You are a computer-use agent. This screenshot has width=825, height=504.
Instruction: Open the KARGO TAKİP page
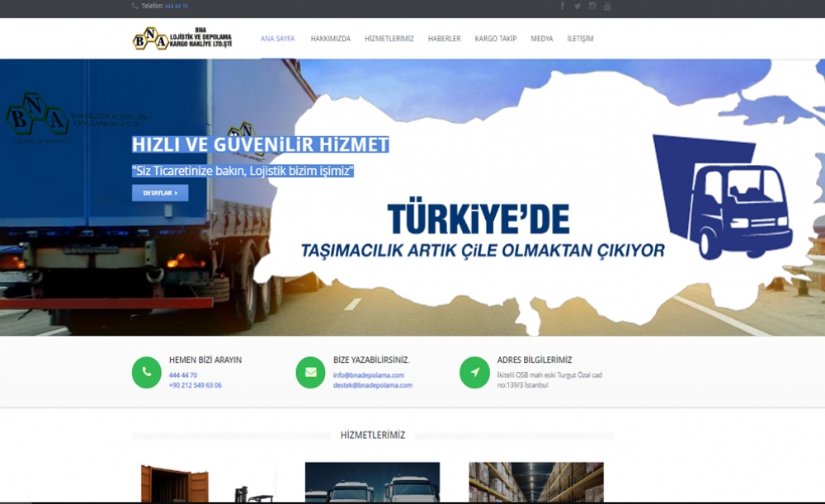496,39
